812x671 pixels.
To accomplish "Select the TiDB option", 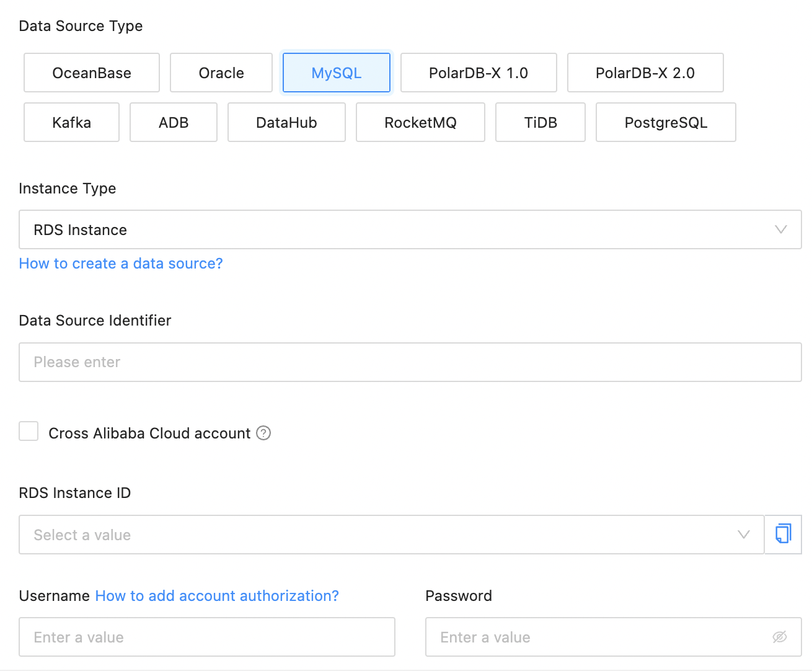I will pos(541,122).
